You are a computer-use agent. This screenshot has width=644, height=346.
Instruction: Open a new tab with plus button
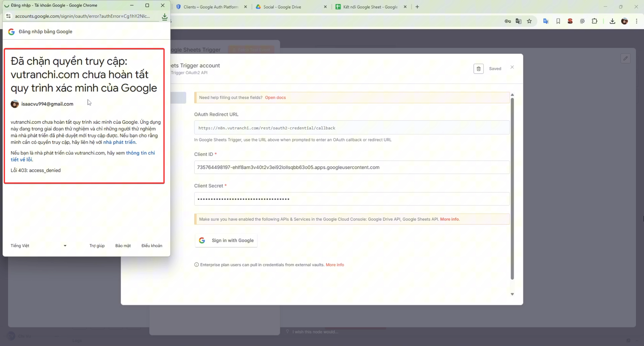coord(417,7)
